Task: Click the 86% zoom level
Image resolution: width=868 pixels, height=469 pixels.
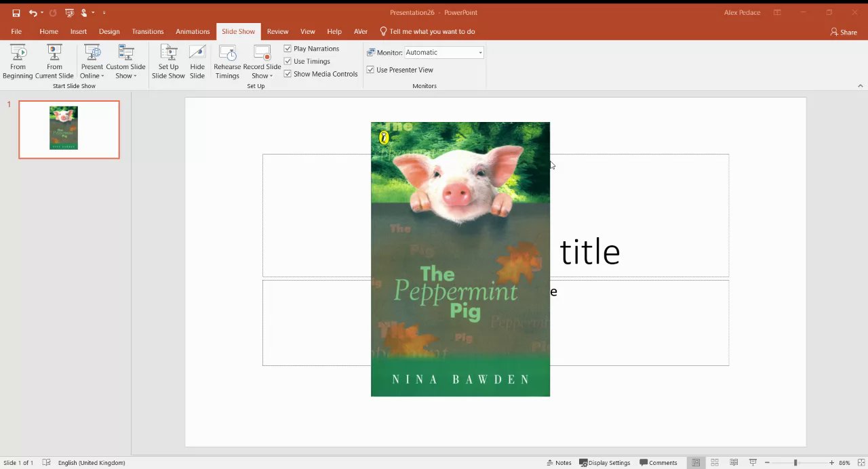Action: (845, 463)
